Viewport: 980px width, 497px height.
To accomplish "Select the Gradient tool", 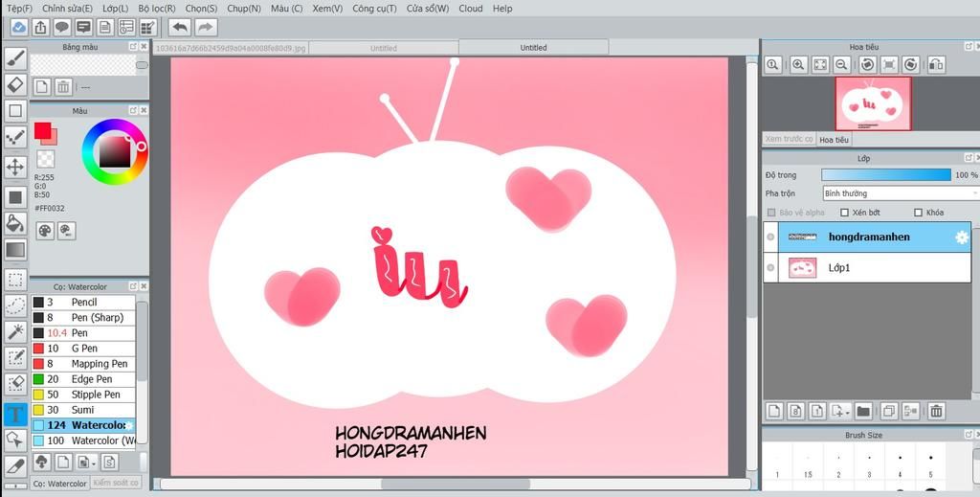I will [x=15, y=249].
